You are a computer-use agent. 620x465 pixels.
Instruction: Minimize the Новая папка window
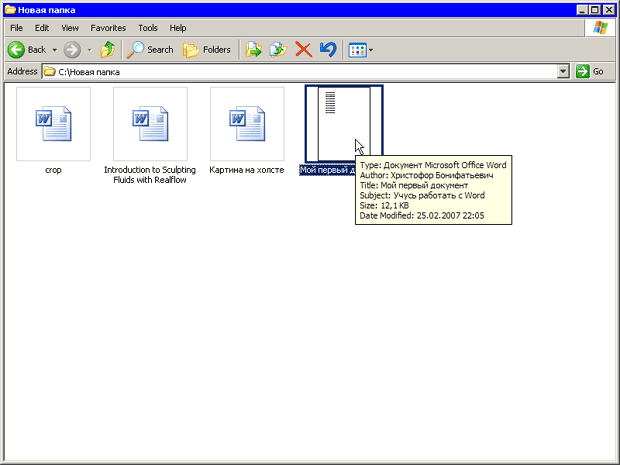[582, 10]
